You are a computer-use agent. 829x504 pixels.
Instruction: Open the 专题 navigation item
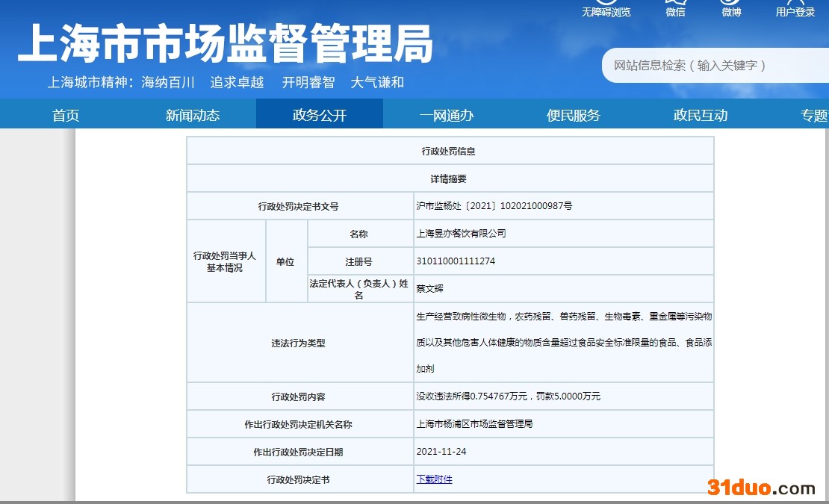click(x=814, y=115)
